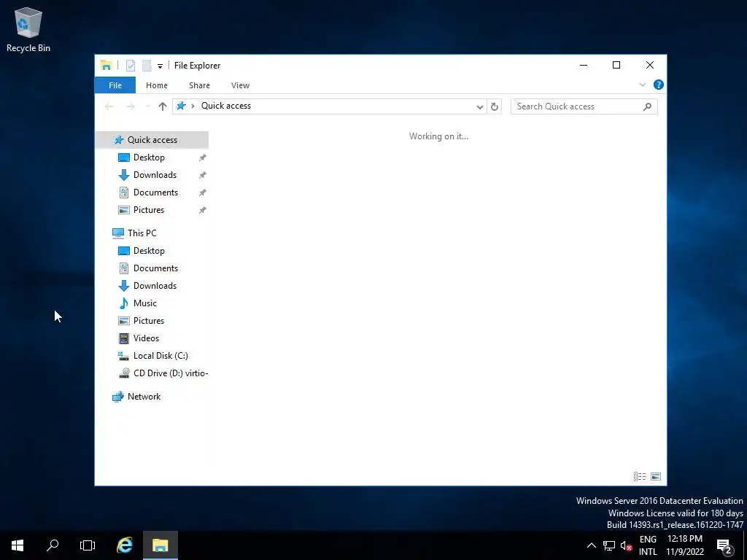Click the Quick access address bar path
The image size is (747, 560).
point(226,106)
